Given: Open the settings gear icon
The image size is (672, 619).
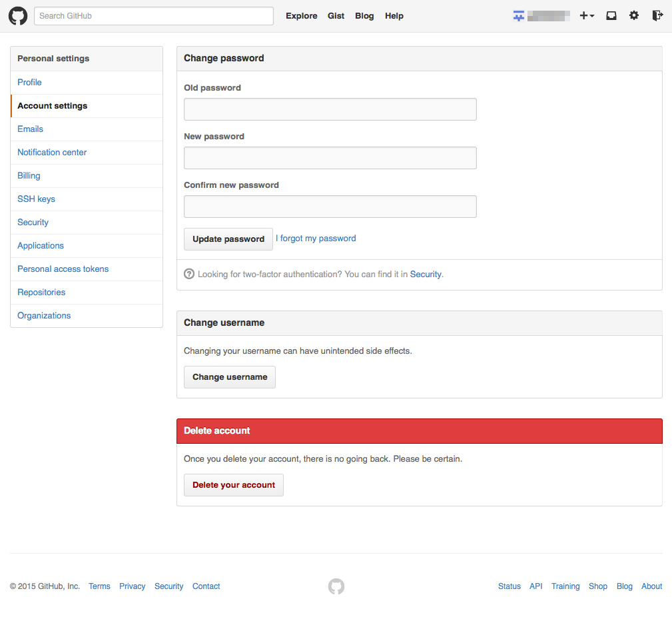Looking at the screenshot, I should [x=634, y=15].
